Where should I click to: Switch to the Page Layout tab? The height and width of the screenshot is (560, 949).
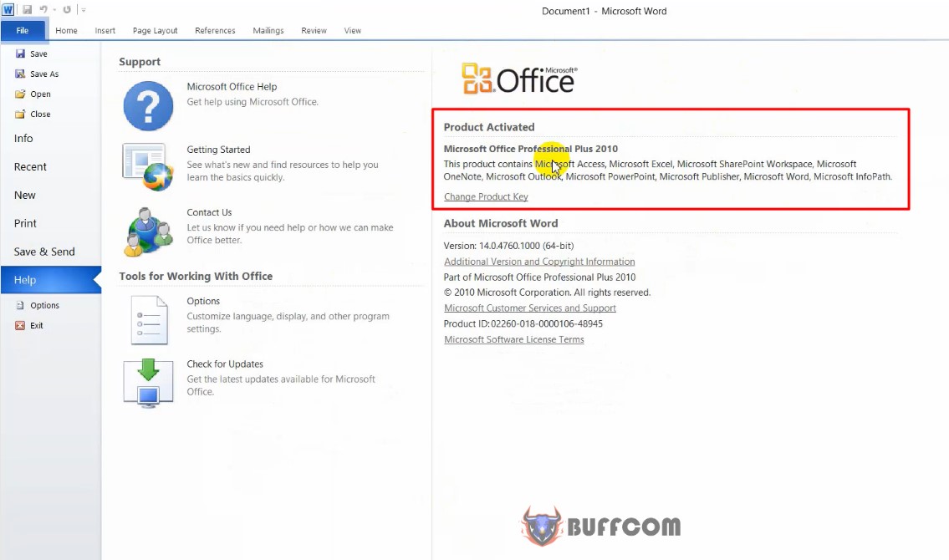pos(155,30)
